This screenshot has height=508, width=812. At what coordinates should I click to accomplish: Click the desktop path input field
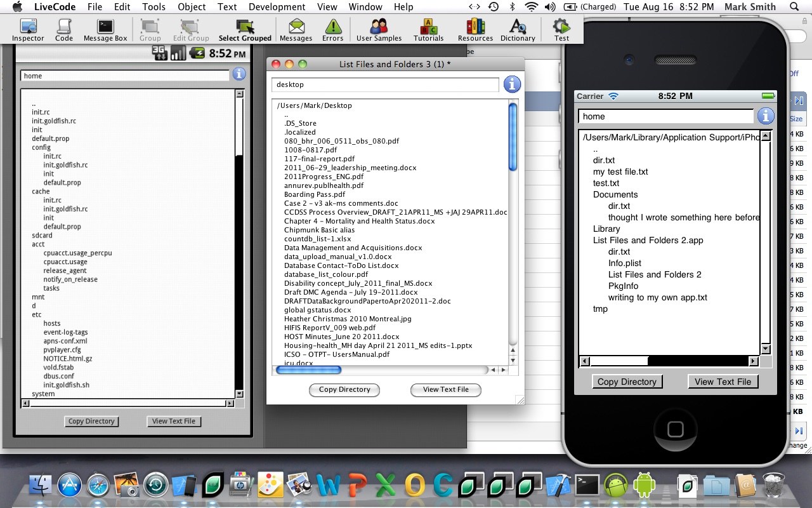[385, 84]
